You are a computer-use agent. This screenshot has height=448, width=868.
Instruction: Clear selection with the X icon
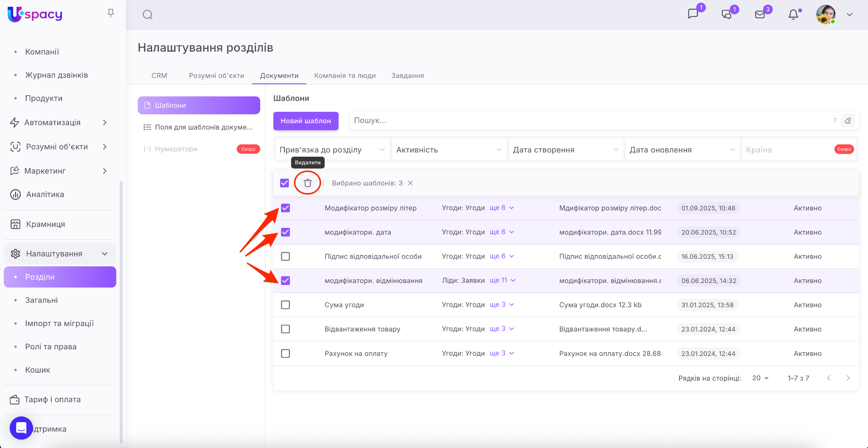(410, 183)
